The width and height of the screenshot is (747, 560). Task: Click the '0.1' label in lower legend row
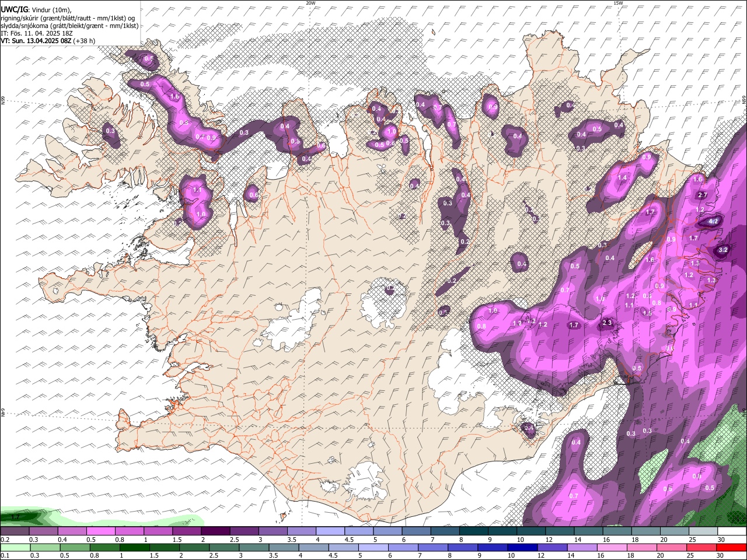(x=5, y=555)
